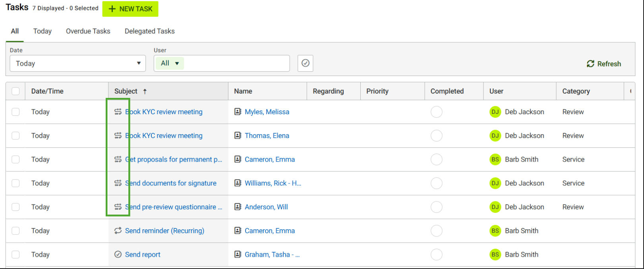Switch to the Today tab
The height and width of the screenshot is (269, 644).
43,31
